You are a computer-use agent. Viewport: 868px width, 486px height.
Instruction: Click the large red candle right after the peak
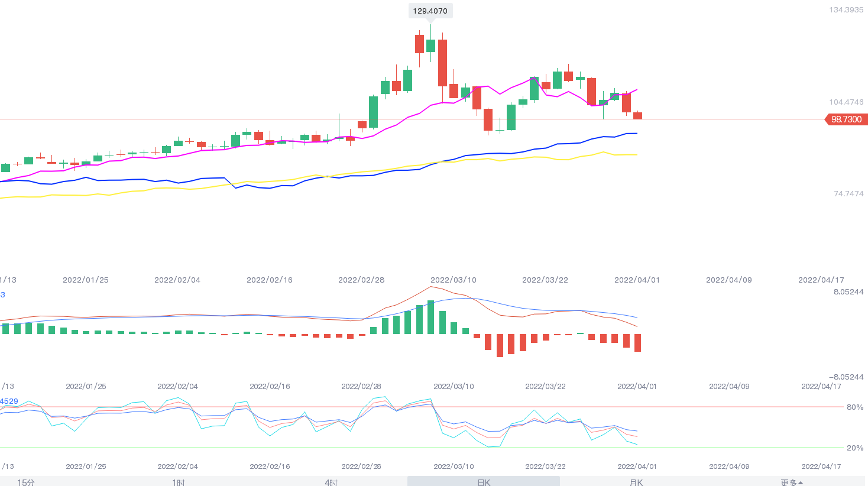point(442,63)
